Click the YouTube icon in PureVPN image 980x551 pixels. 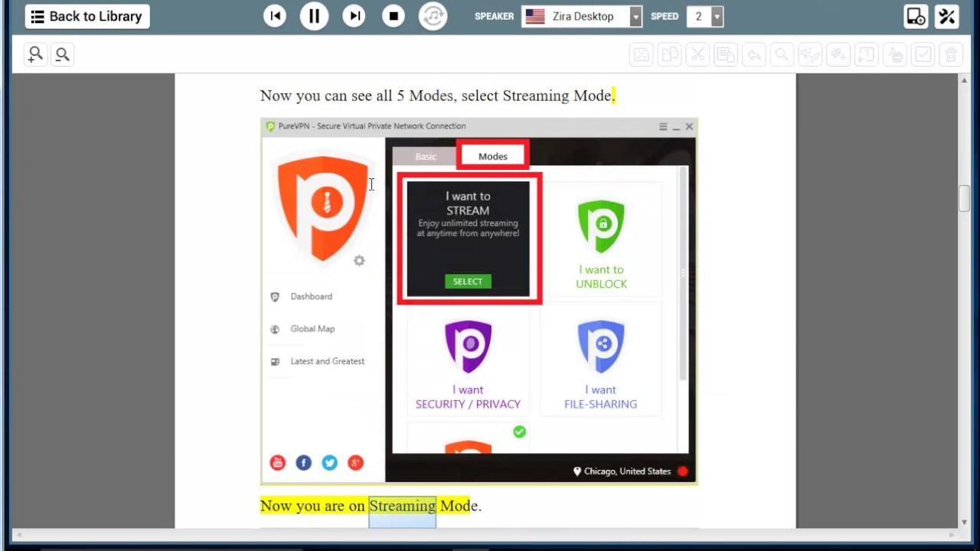click(x=278, y=463)
